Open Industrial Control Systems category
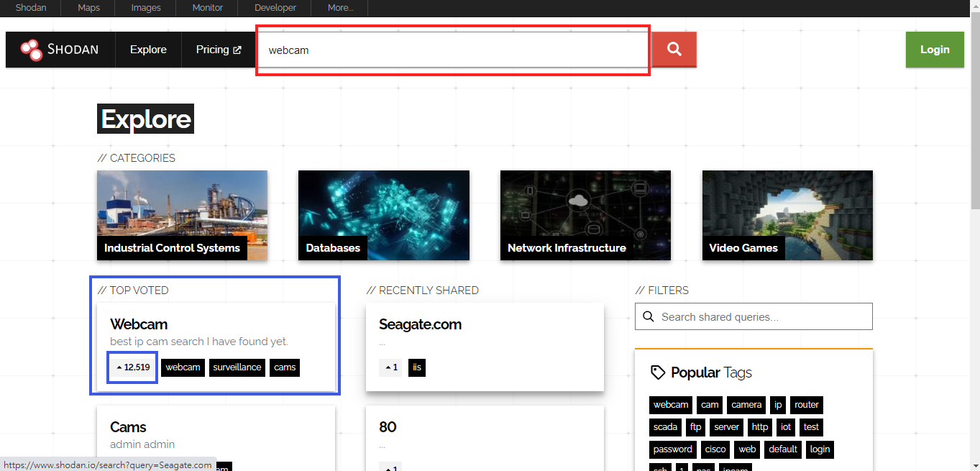980x471 pixels. 182,215
